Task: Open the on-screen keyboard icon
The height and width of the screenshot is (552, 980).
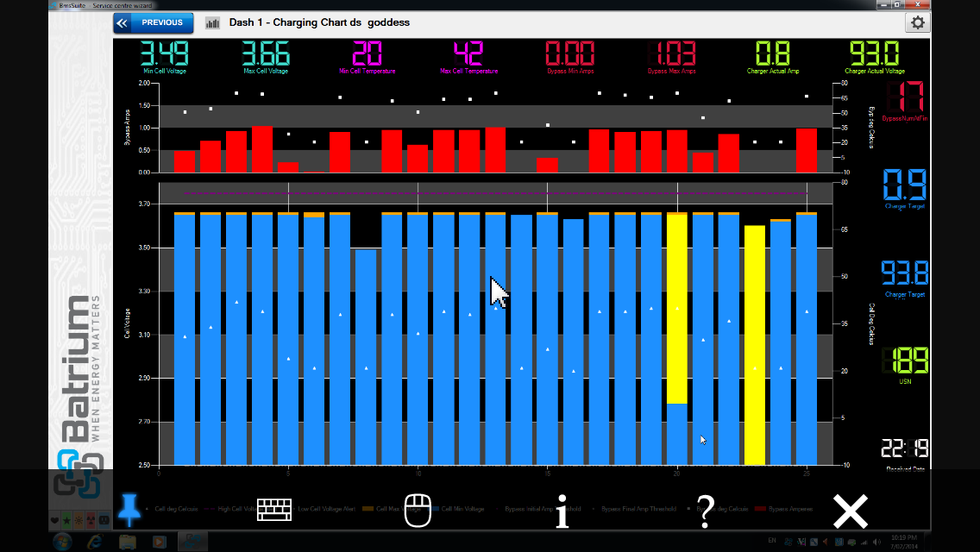Action: [x=274, y=510]
